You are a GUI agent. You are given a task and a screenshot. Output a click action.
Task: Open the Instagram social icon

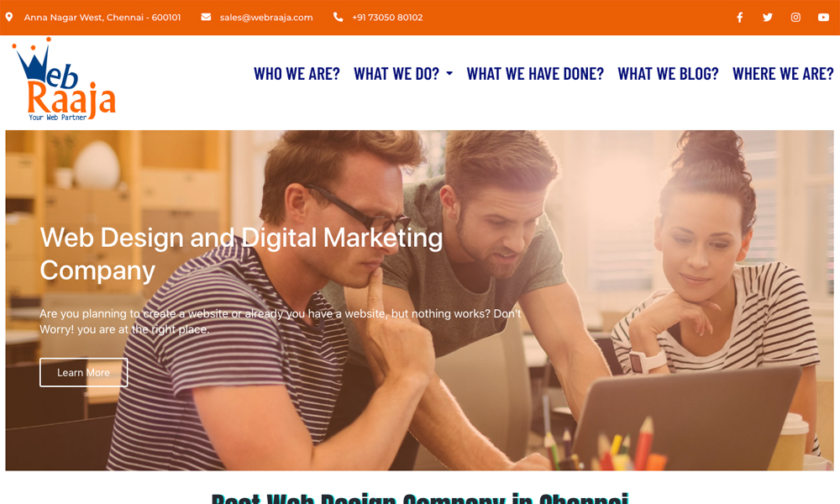point(795,17)
